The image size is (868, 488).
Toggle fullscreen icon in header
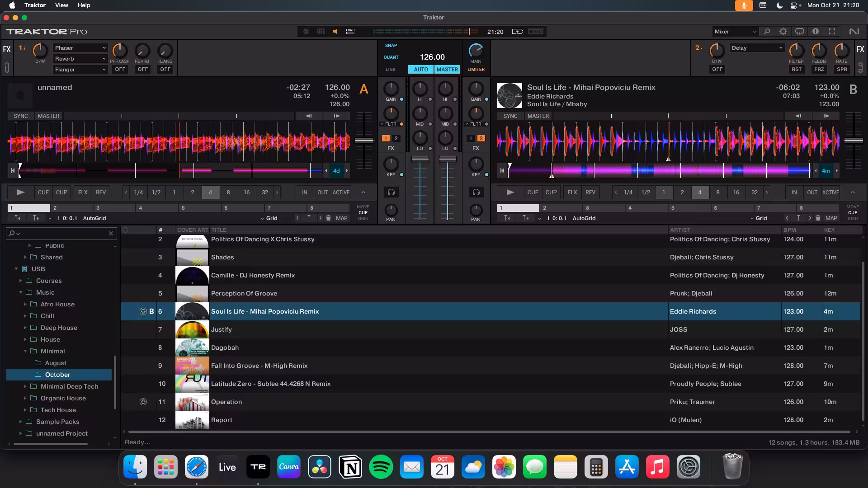[x=832, y=32]
